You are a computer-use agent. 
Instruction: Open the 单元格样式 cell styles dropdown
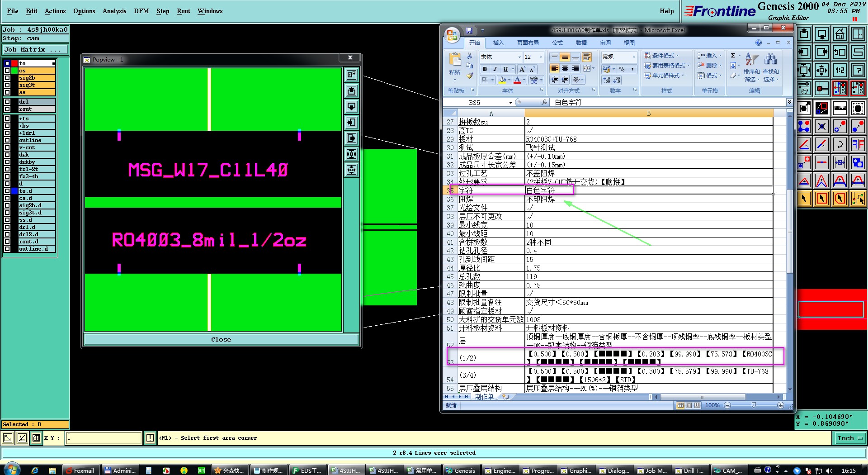tap(665, 76)
